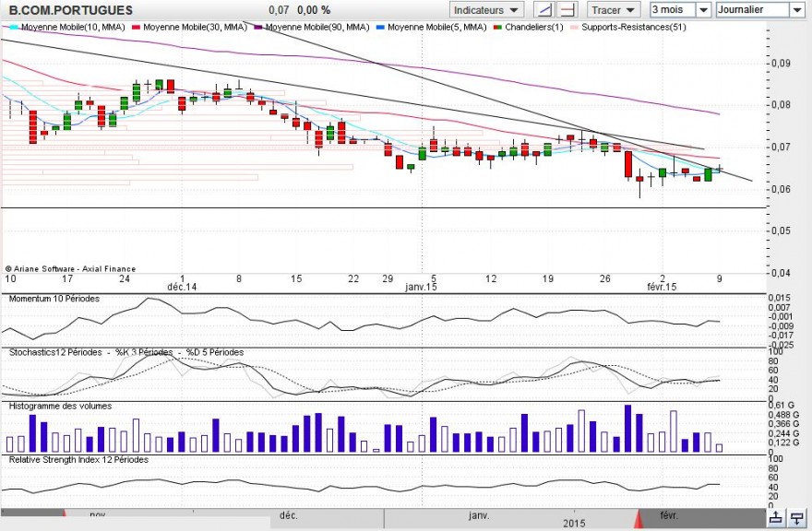Select the trend line drawing tool

click(x=544, y=9)
